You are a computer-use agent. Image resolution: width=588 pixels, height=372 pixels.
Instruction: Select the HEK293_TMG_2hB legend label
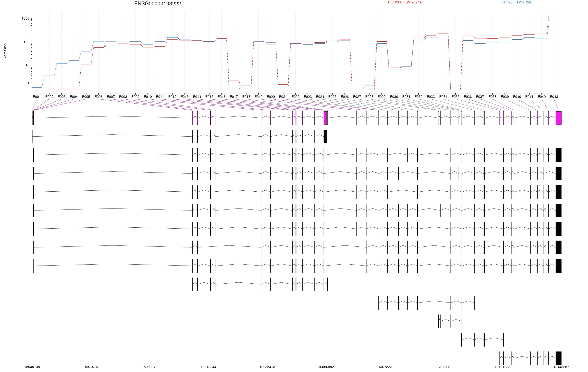pyautogui.click(x=517, y=2)
